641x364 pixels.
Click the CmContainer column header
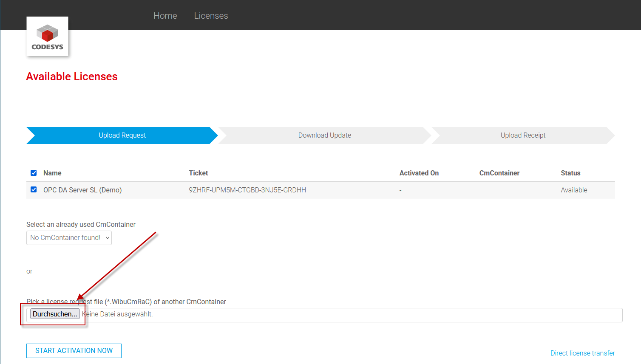pos(499,173)
